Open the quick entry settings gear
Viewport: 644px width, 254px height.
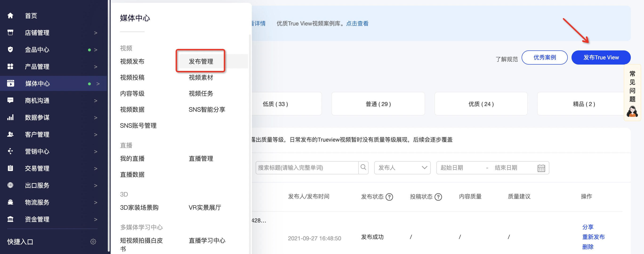pyautogui.click(x=93, y=242)
